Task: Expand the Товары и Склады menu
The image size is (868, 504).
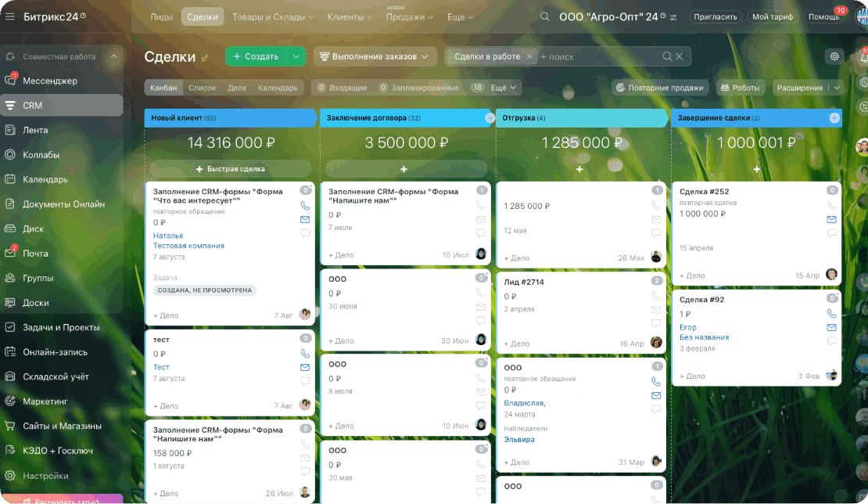Action: [272, 17]
